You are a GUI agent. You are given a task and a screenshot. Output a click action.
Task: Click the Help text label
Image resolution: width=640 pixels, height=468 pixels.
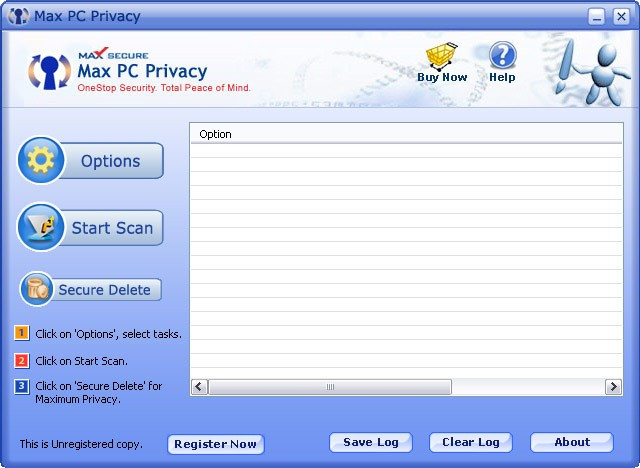502,77
